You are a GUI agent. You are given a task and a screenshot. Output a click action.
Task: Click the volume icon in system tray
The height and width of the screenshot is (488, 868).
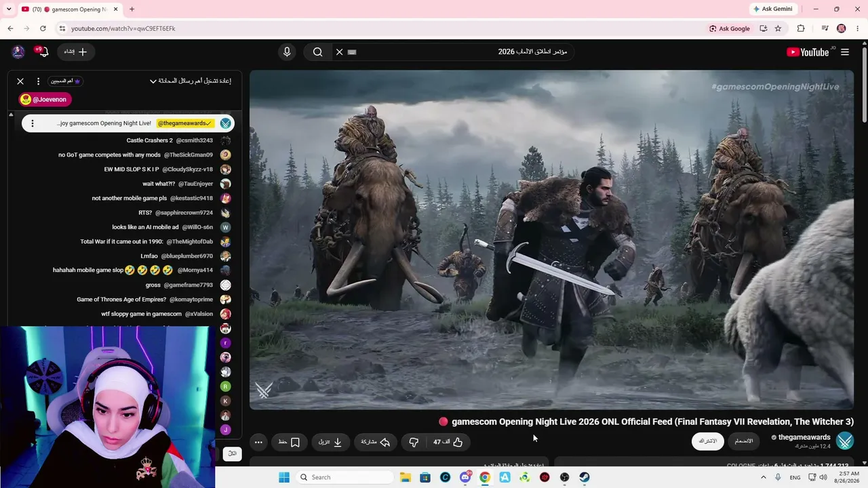click(823, 477)
